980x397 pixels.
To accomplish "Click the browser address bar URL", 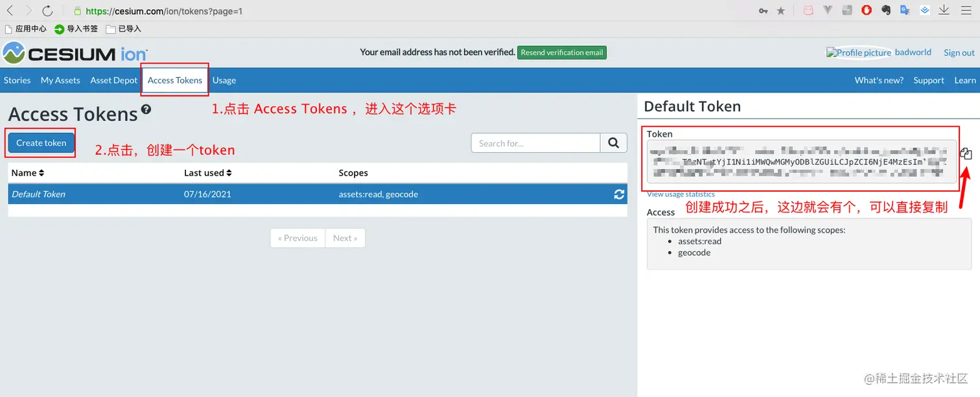I will (x=164, y=11).
